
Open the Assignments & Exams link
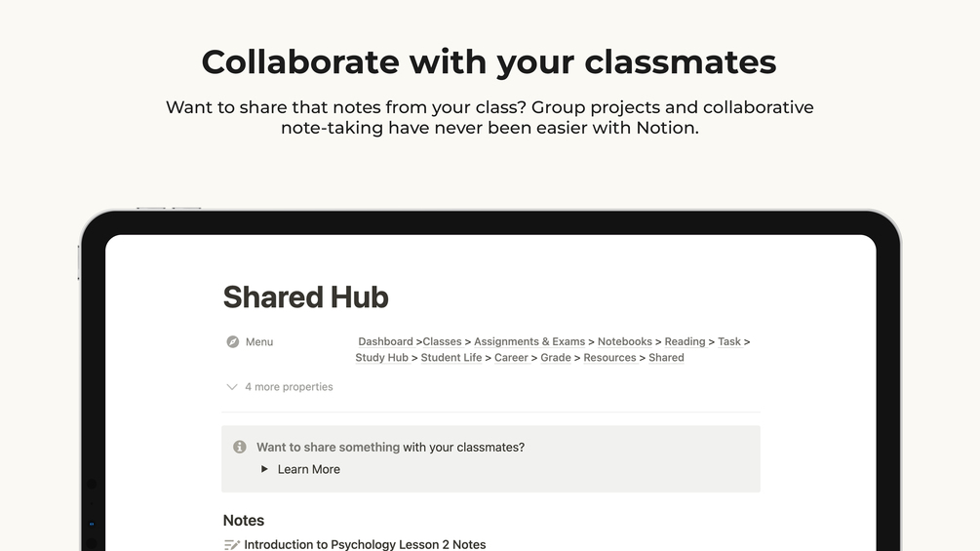(529, 342)
